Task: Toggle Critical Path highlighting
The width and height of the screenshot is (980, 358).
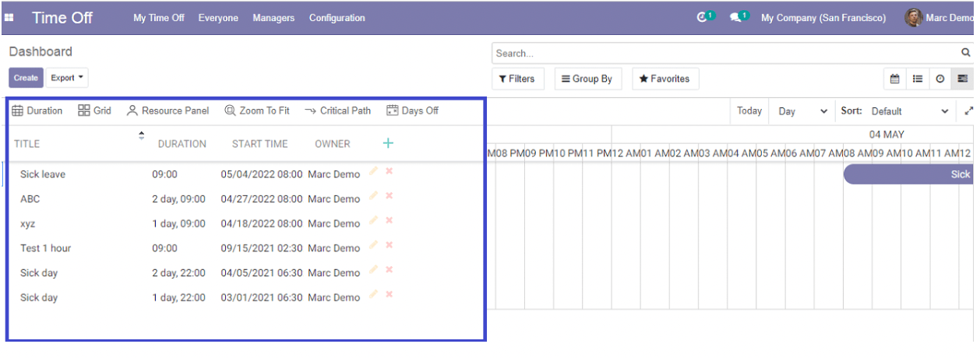Action: pyautogui.click(x=337, y=111)
